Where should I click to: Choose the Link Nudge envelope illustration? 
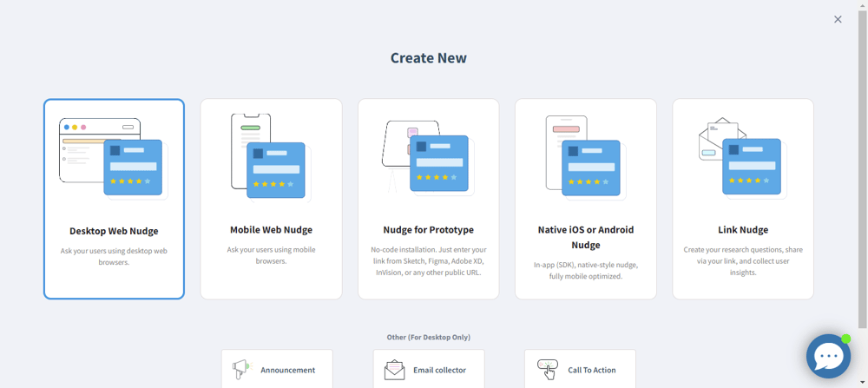click(x=743, y=158)
